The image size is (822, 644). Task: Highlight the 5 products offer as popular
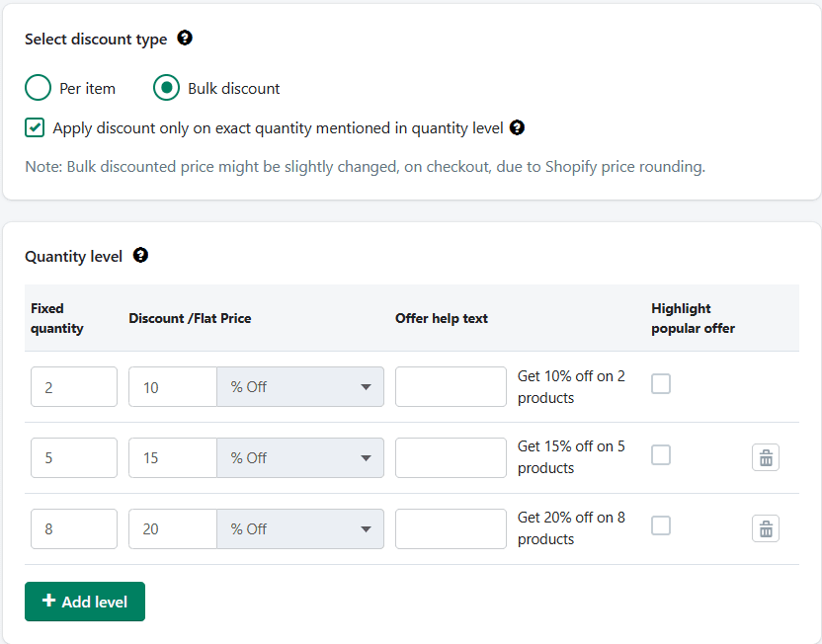click(661, 455)
